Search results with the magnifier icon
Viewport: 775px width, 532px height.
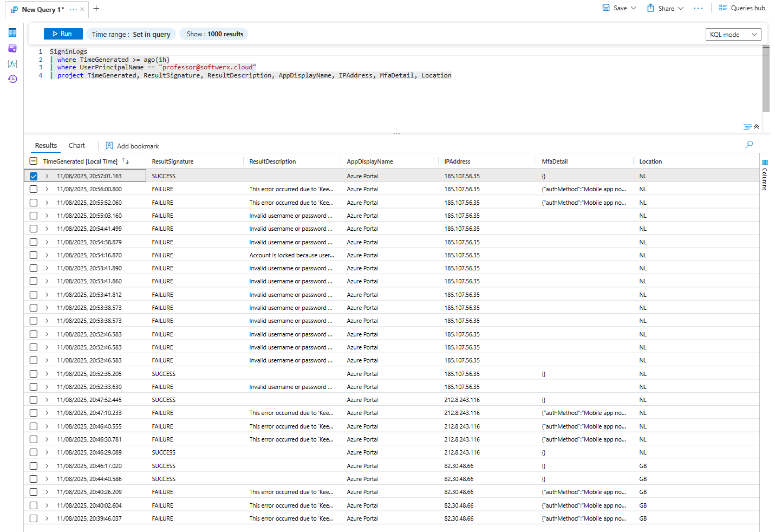[749, 145]
